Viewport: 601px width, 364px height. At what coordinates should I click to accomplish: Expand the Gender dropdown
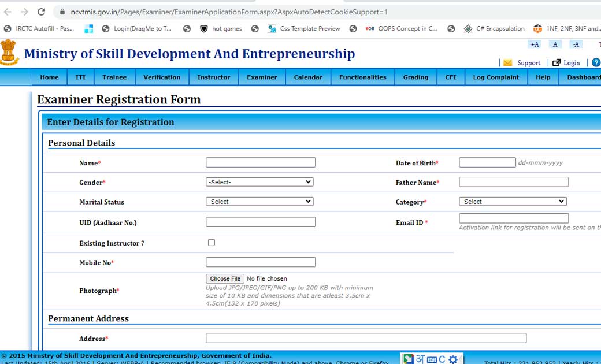[x=259, y=182]
